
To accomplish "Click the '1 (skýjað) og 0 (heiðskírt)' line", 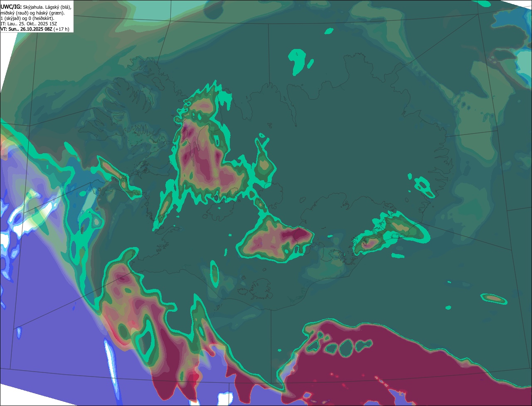I will [27, 18].
